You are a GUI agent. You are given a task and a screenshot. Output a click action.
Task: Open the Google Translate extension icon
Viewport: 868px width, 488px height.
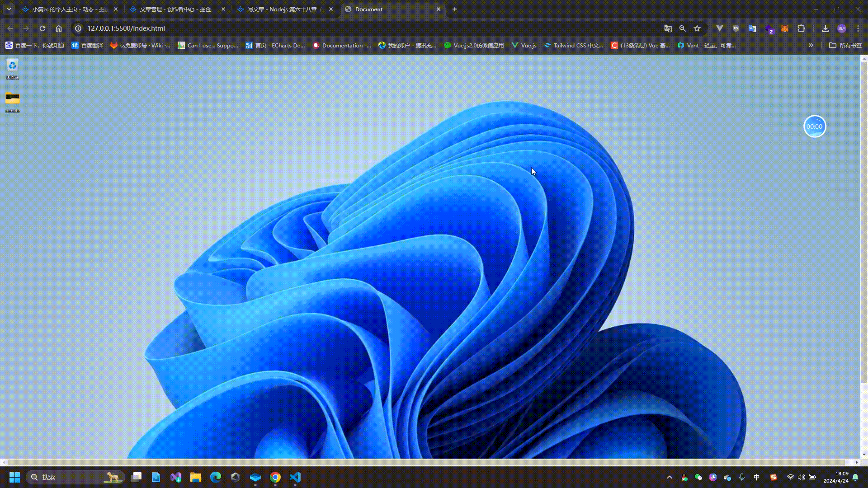[752, 28]
